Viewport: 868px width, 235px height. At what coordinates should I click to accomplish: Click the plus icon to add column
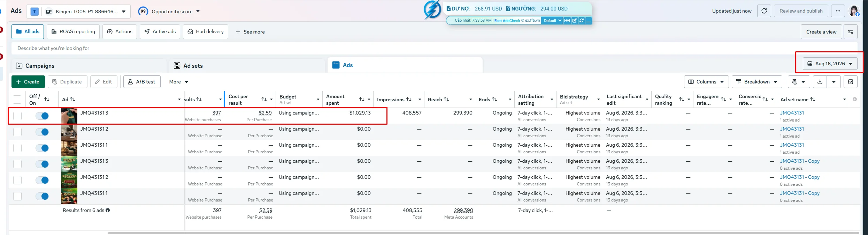click(x=855, y=100)
